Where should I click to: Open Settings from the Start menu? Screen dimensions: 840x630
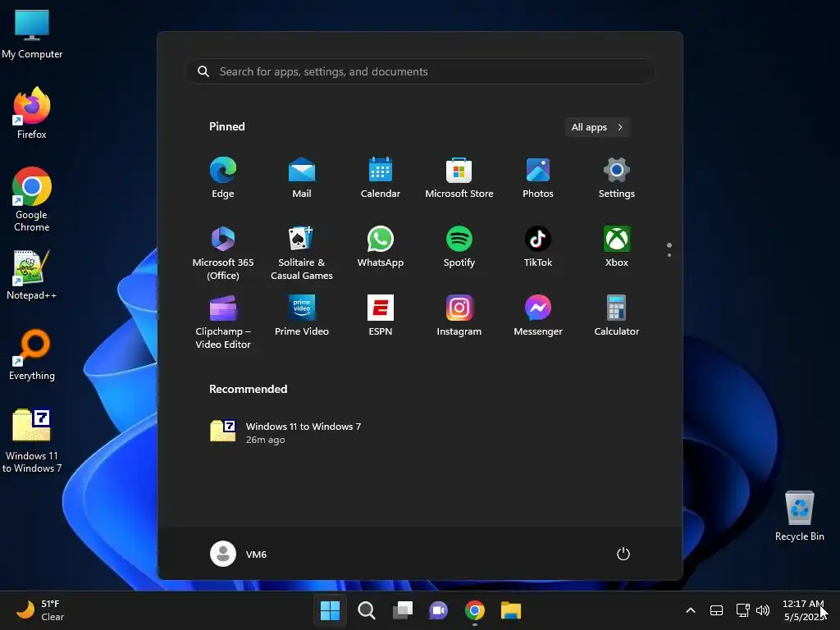(x=617, y=178)
